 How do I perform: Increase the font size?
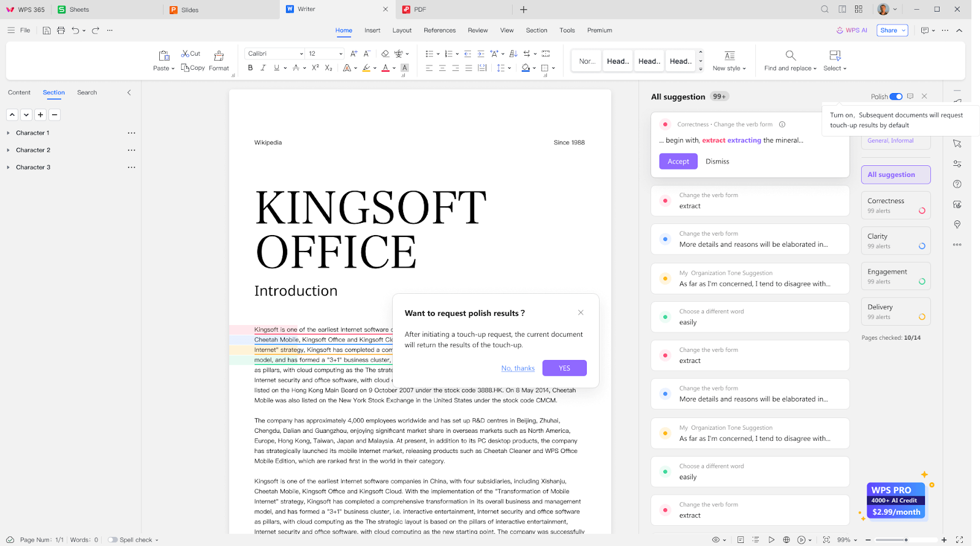[353, 54]
